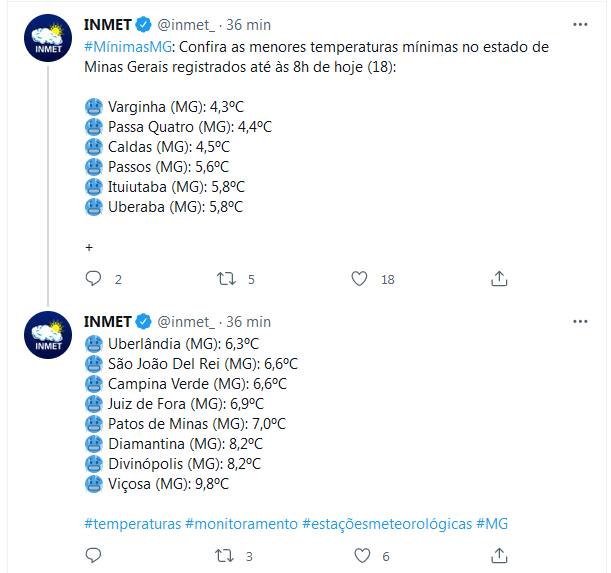Like the tweet with 6 likes
The width and height of the screenshot is (611, 573).
(x=362, y=555)
